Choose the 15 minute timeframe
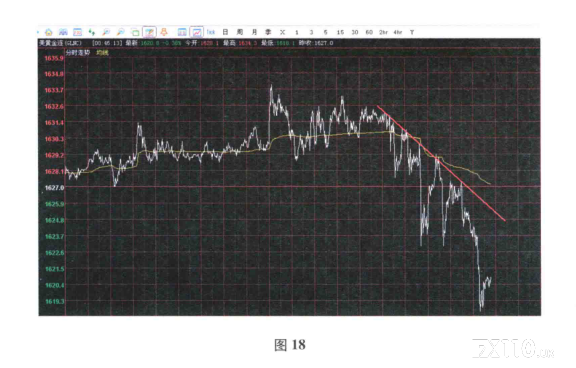This screenshot has height=368, width=576. pyautogui.click(x=341, y=32)
